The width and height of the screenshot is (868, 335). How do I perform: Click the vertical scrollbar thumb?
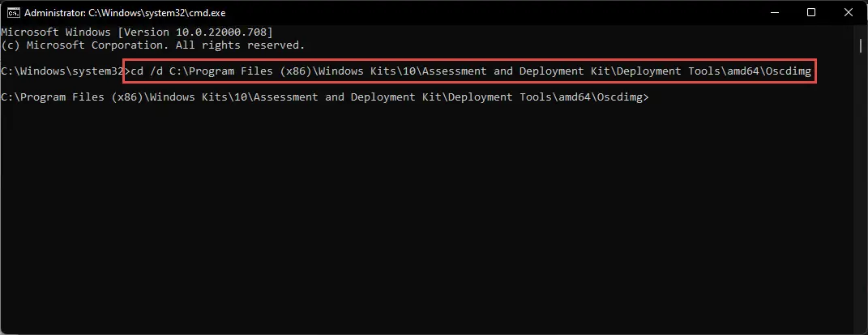(x=860, y=45)
